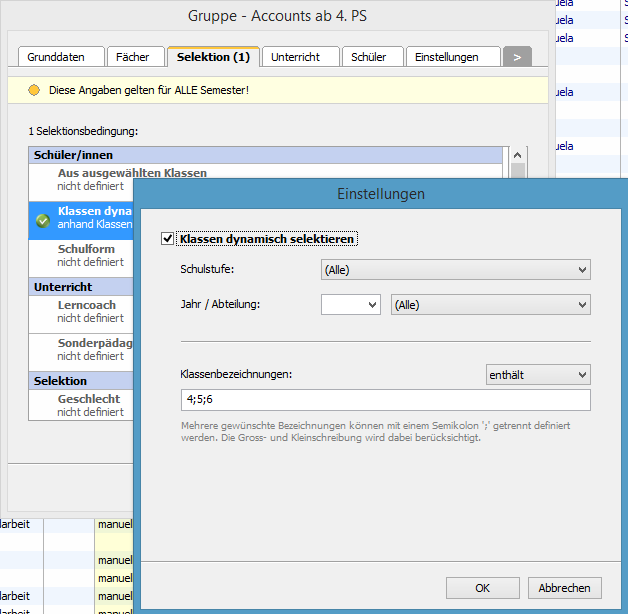This screenshot has width=628, height=614.
Task: Go to the Schüler tab
Action: click(x=373, y=58)
